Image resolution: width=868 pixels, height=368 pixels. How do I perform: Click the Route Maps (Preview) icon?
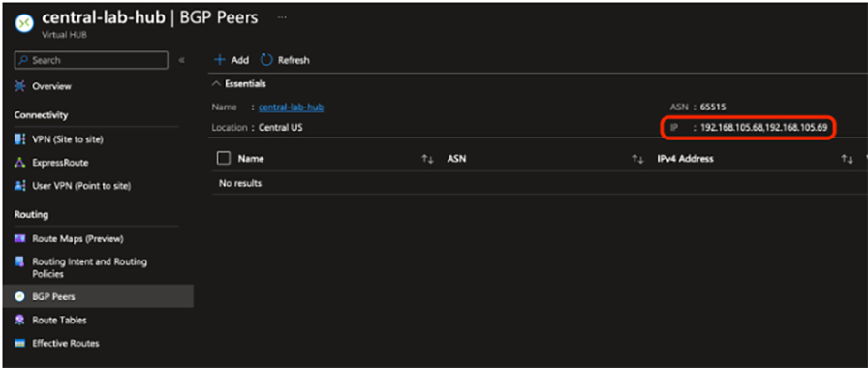(20, 239)
